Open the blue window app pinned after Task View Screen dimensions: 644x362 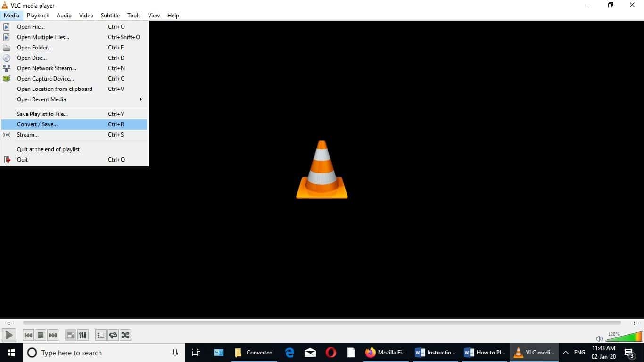pos(219,353)
